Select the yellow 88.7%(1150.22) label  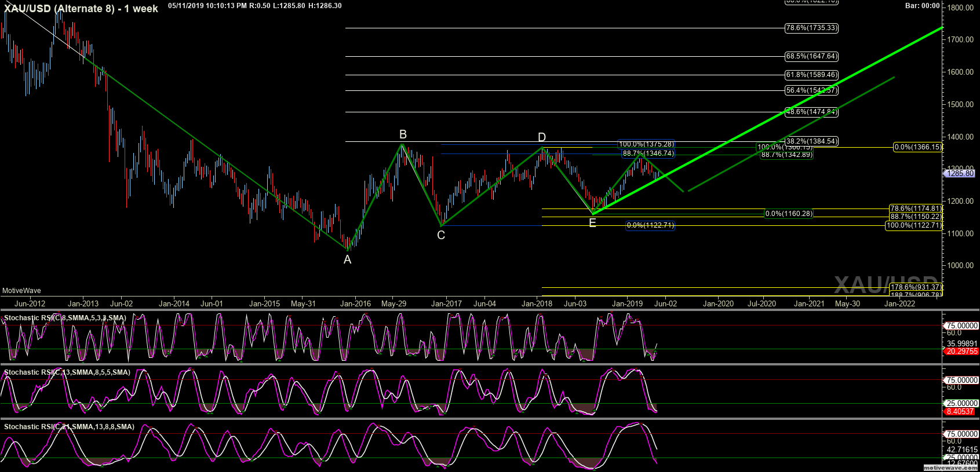916,217
